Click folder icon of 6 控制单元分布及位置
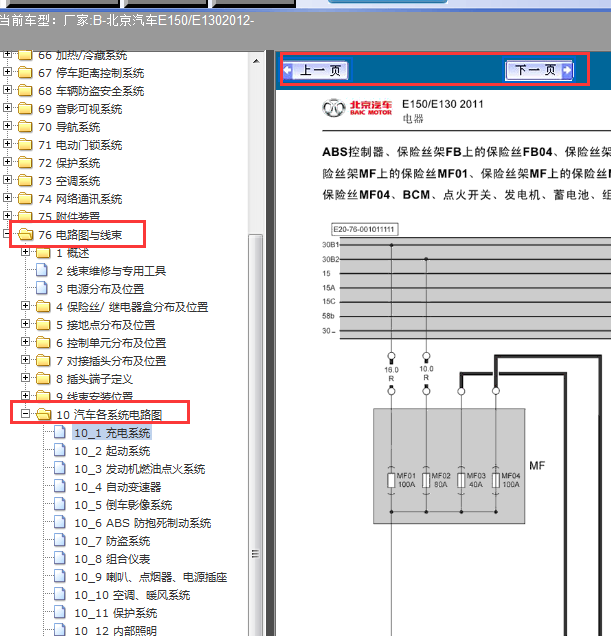611x636 pixels. [43, 343]
